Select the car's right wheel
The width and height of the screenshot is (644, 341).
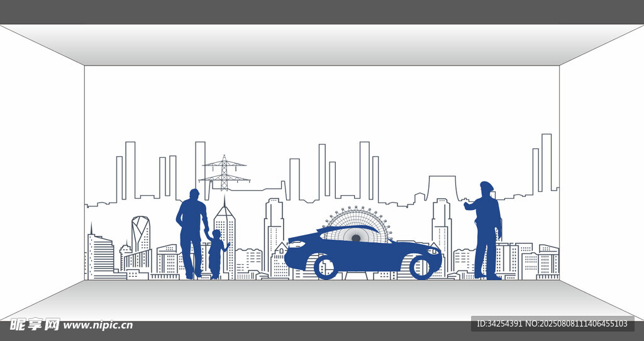pyautogui.click(x=421, y=267)
